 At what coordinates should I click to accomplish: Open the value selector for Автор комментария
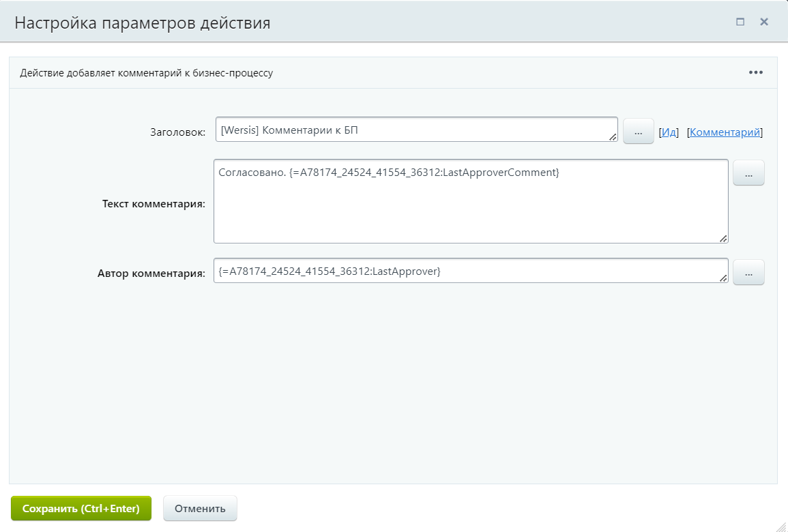click(x=748, y=272)
